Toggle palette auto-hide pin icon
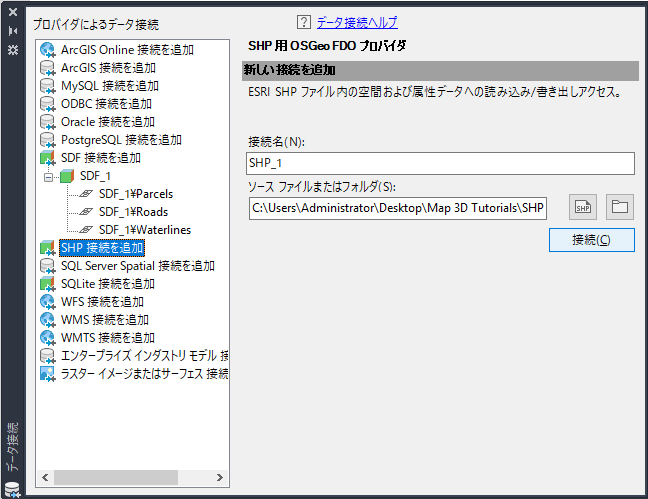Image resolution: width=648 pixels, height=499 pixels. point(13,31)
